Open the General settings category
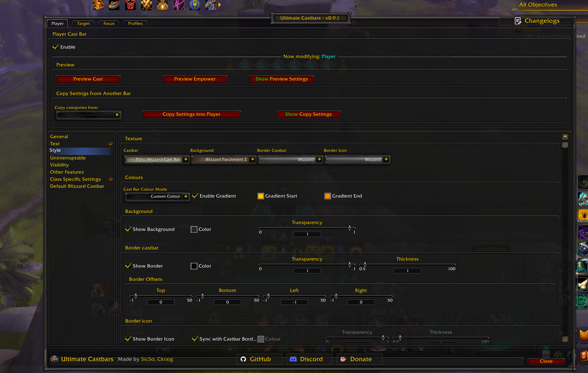This screenshot has width=588, height=373. 59,137
